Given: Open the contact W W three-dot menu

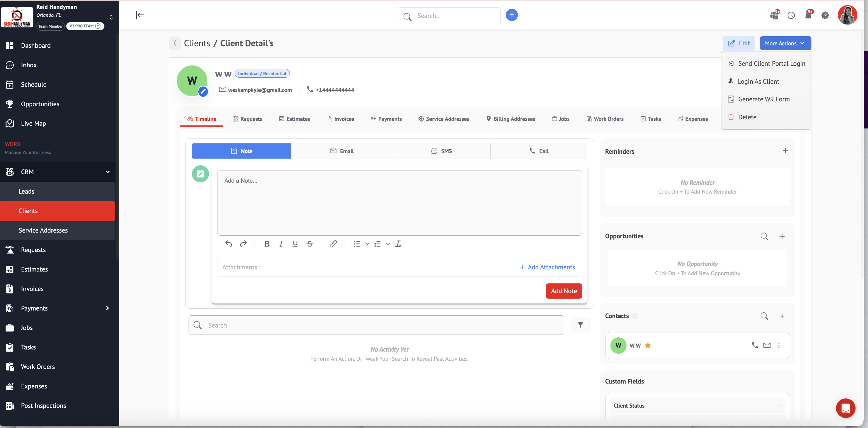Looking at the screenshot, I should tap(779, 346).
